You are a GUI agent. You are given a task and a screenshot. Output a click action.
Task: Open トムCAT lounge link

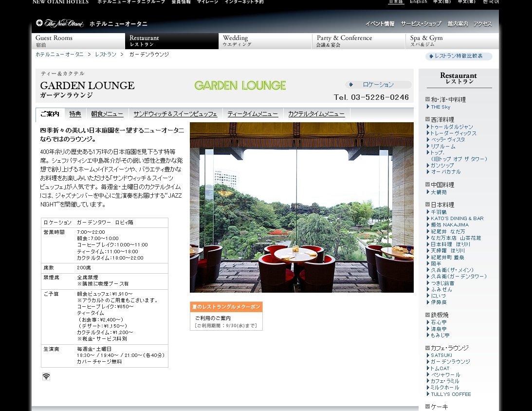click(440, 368)
